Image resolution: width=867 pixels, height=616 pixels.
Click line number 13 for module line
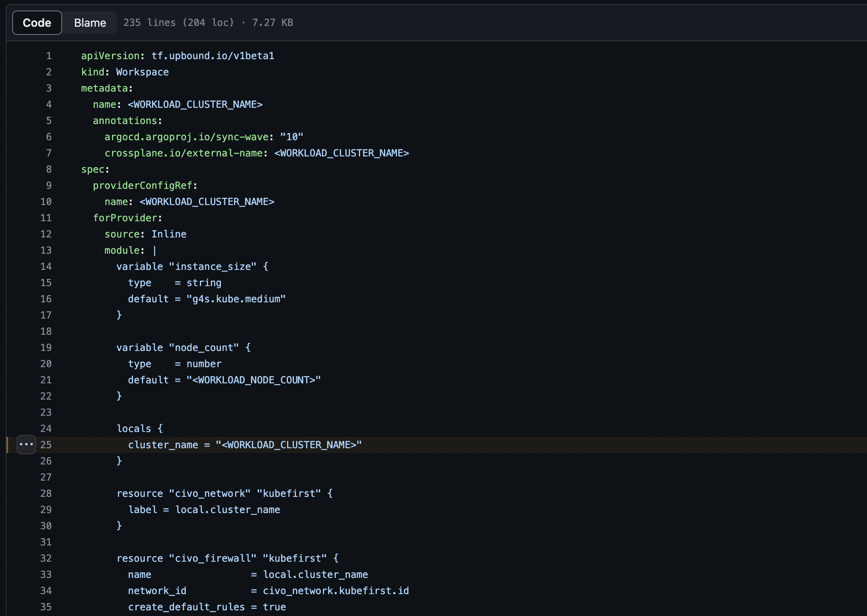[x=46, y=250]
